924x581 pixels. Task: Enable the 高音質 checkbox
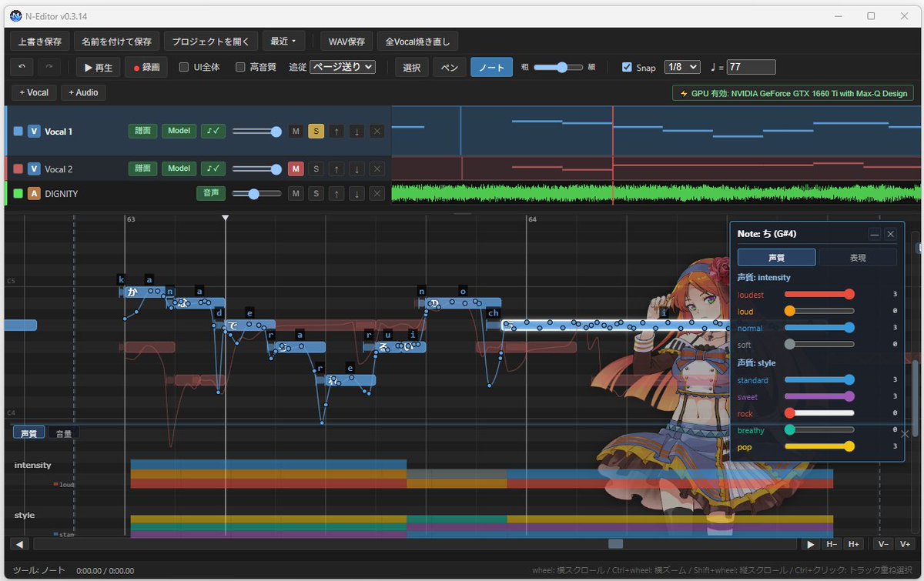point(240,67)
